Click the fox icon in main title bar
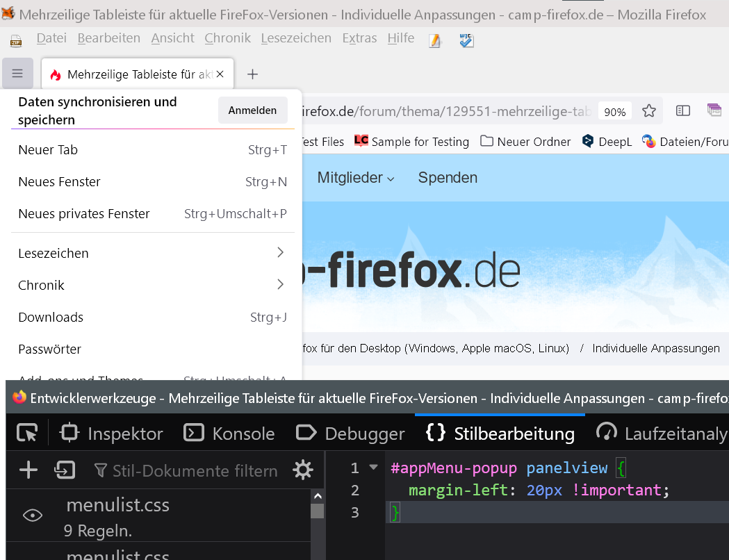 8,13
